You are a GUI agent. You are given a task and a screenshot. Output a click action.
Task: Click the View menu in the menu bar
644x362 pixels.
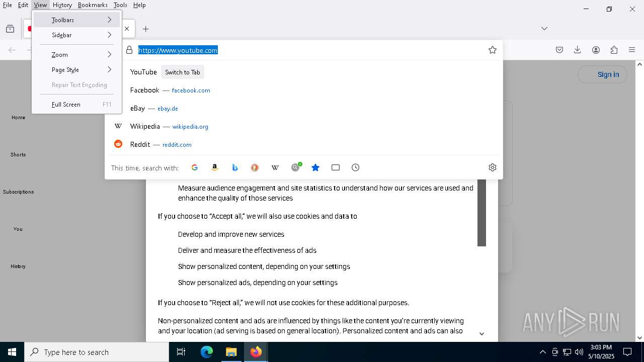pos(40,5)
